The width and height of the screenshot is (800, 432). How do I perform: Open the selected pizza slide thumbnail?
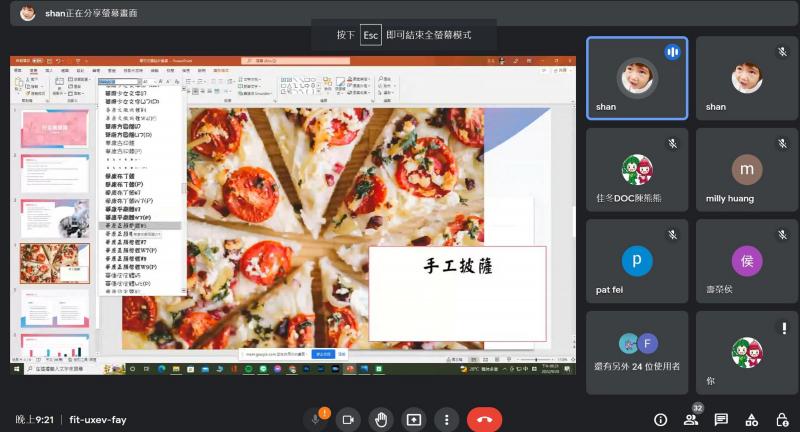click(55, 263)
